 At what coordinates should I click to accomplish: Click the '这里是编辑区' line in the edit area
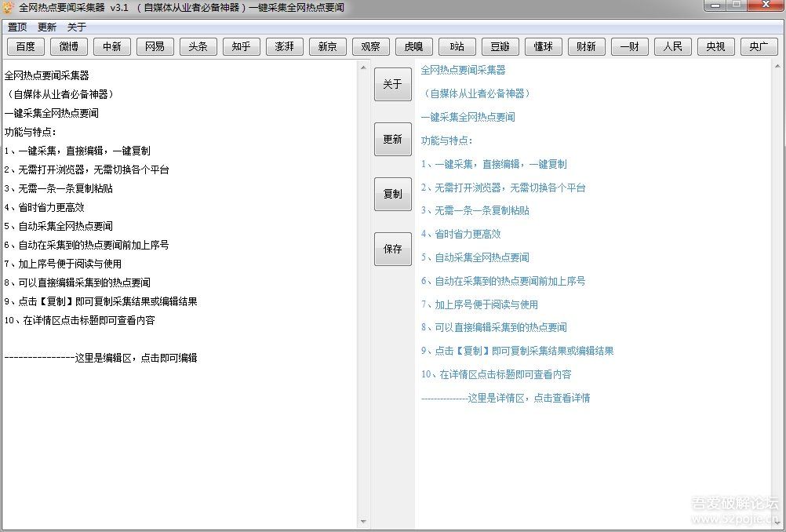click(100, 358)
